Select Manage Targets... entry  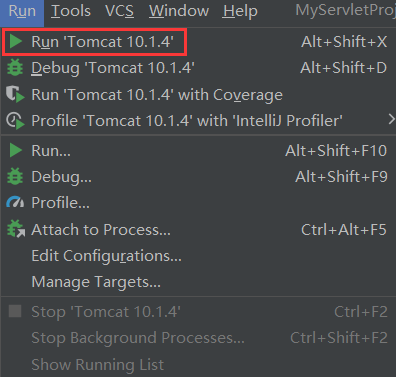[x=198, y=282]
